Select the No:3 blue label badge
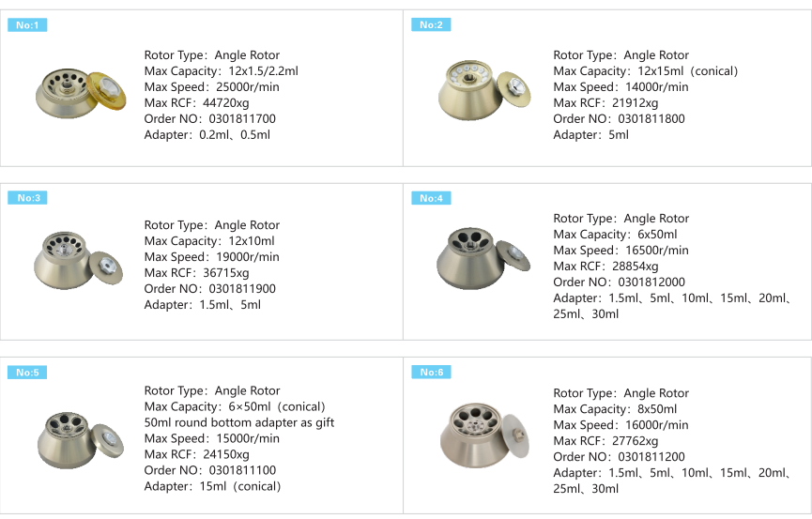Screen dimensions: 812x519 (27, 198)
